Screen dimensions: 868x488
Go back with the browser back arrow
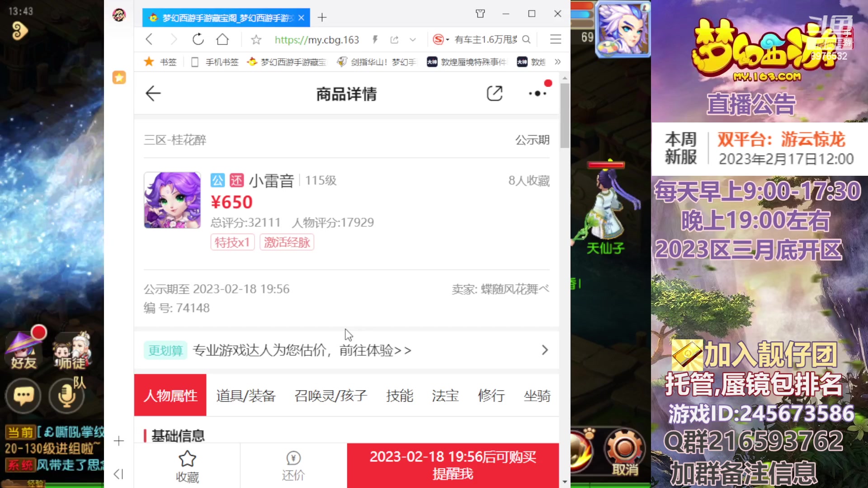click(149, 40)
